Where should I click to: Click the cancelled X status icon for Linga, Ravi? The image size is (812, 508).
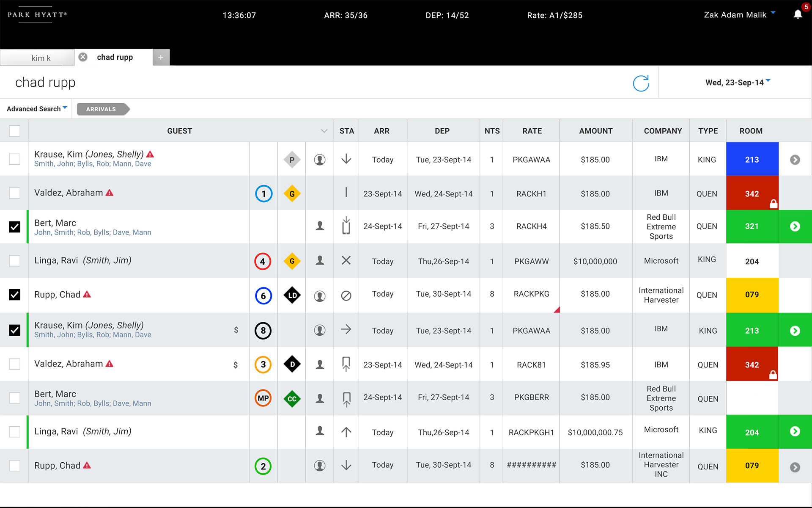[346, 260]
